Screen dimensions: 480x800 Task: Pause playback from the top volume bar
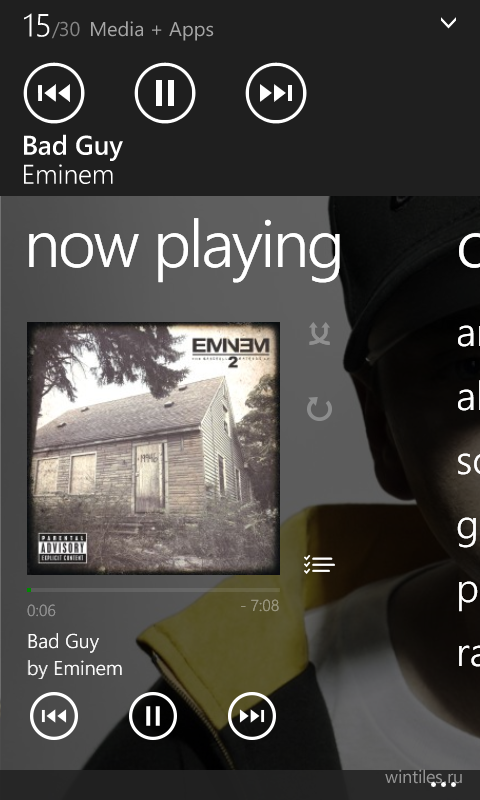pyautogui.click(x=165, y=93)
